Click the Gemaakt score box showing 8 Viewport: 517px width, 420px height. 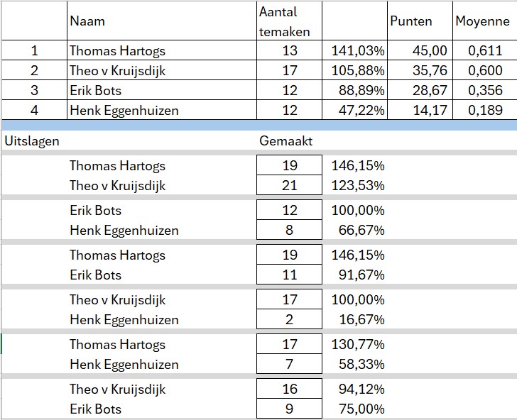289,231
